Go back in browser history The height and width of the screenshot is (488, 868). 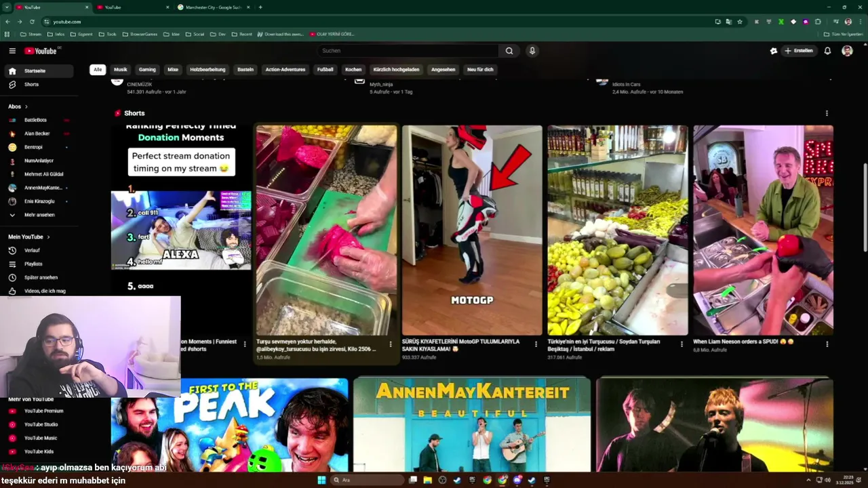tap(7, 22)
